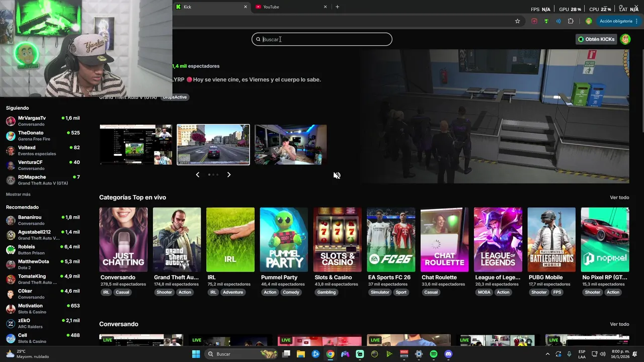
Task: Expand followed list with Mostrar más
Action: pyautogui.click(x=18, y=195)
